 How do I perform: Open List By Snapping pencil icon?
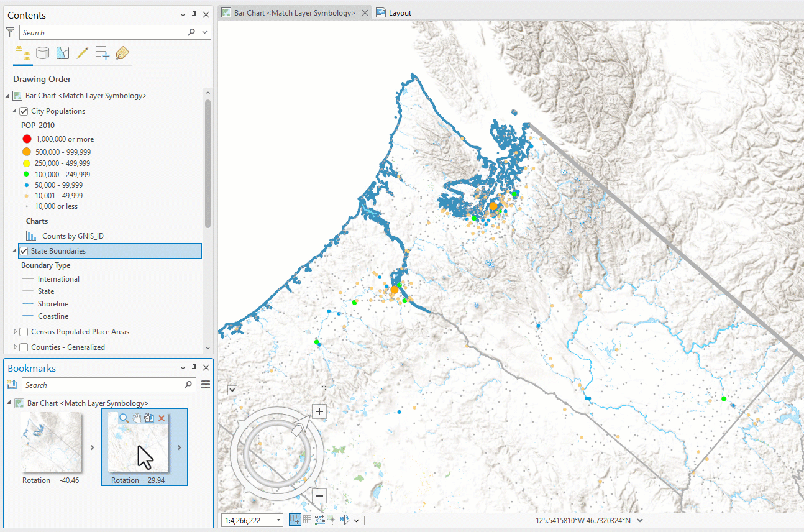click(x=83, y=53)
